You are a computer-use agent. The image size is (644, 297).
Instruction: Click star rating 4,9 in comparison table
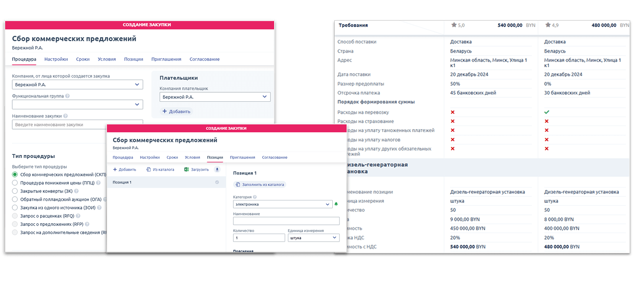click(x=552, y=25)
